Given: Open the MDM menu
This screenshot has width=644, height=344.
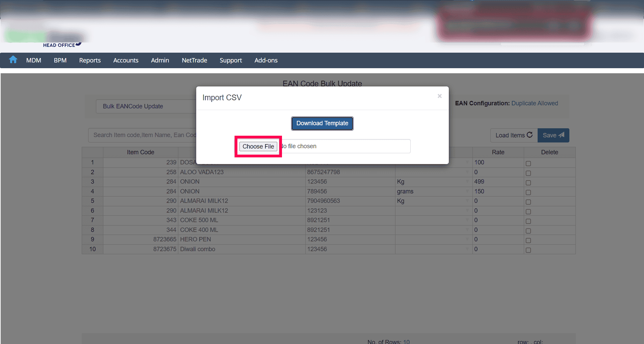Looking at the screenshot, I should point(34,60).
